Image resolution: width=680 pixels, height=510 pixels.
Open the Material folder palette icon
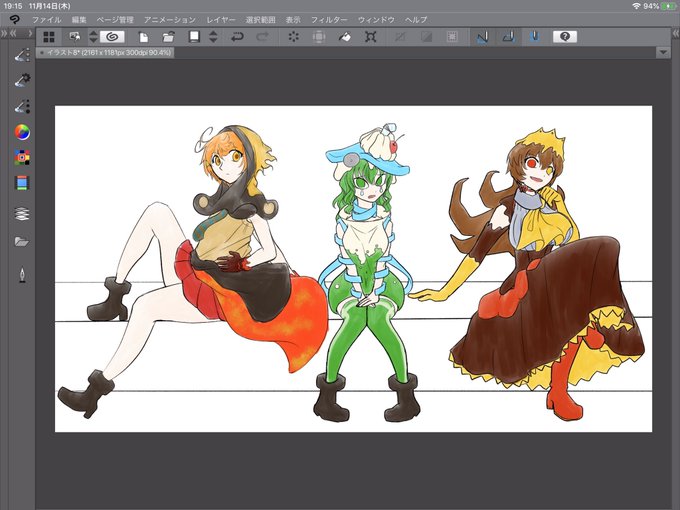click(22, 241)
